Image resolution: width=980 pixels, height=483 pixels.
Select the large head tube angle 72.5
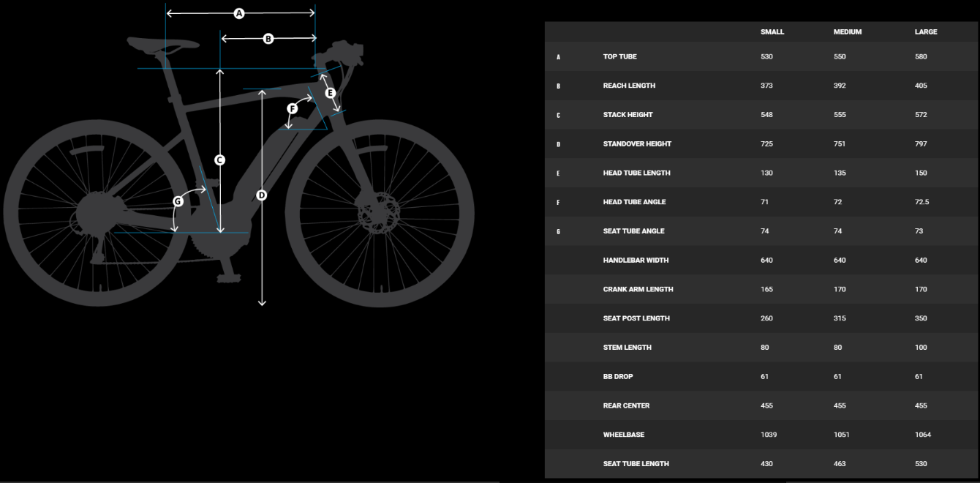921,202
